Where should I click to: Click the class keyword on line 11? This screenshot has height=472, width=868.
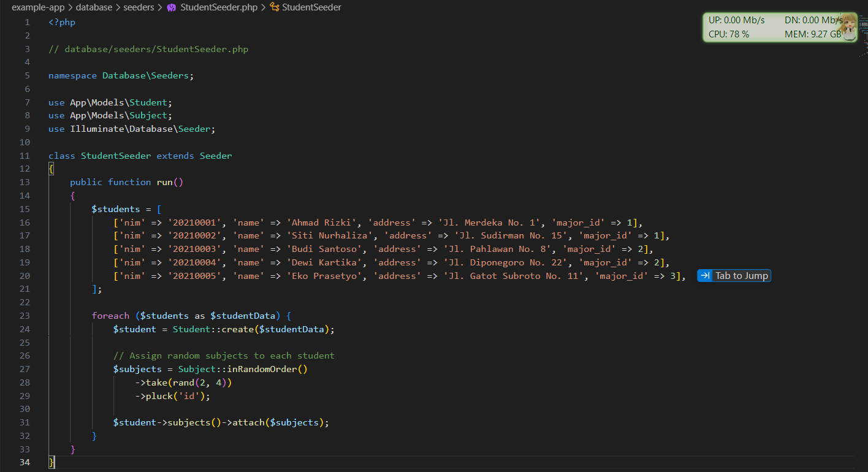62,156
